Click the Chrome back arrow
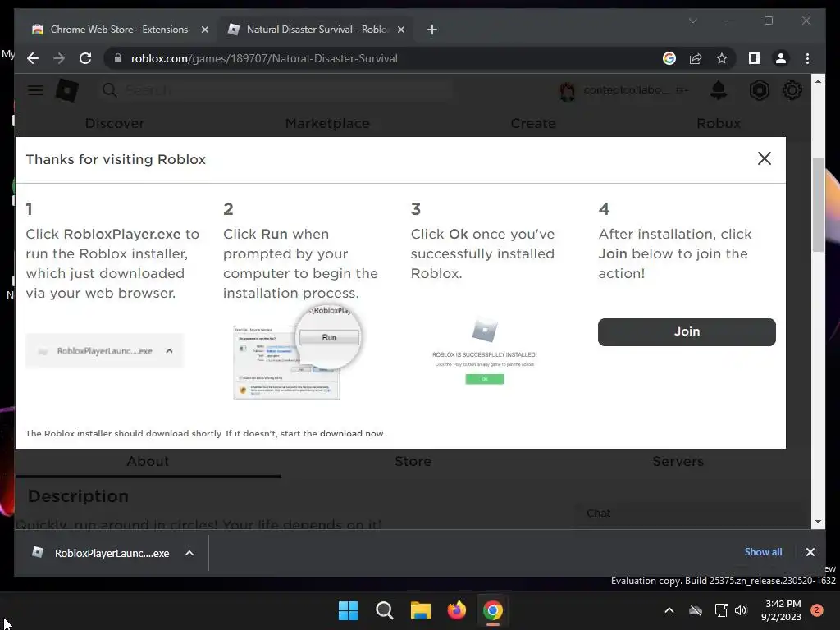Viewport: 840px width, 630px height. click(x=33, y=58)
